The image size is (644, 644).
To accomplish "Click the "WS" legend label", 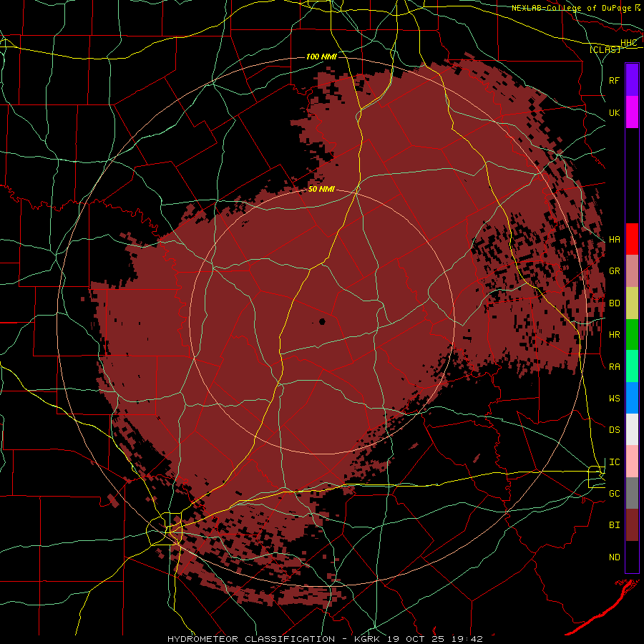I will pos(615,399).
